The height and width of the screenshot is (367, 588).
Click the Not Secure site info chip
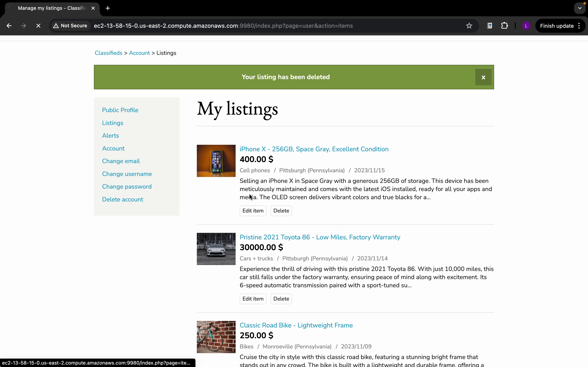[70, 26]
